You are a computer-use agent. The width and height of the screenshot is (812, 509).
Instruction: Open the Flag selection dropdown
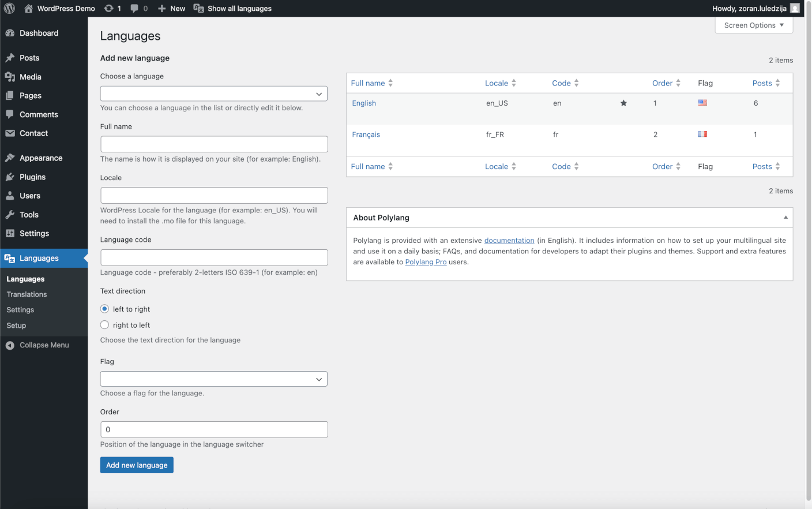(x=214, y=379)
